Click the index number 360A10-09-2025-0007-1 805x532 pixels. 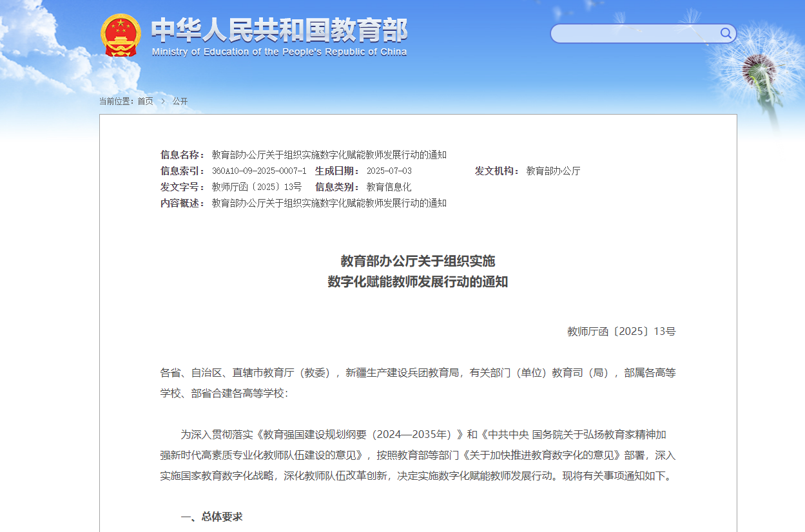[x=259, y=171]
